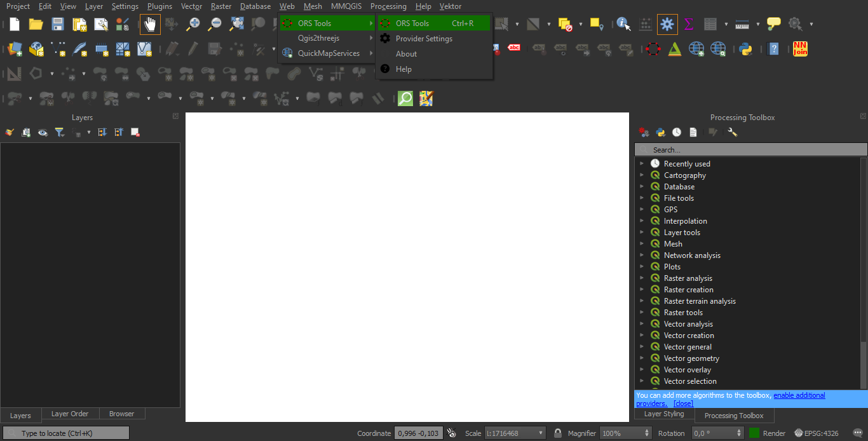Toggle the Render checkbox in status bar
Screen dimensions: 868x441
point(754,433)
